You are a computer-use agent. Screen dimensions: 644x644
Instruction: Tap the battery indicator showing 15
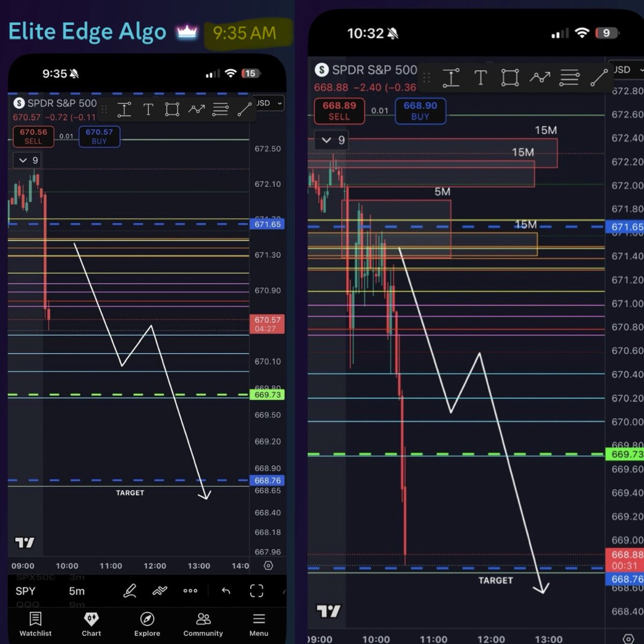click(x=251, y=74)
